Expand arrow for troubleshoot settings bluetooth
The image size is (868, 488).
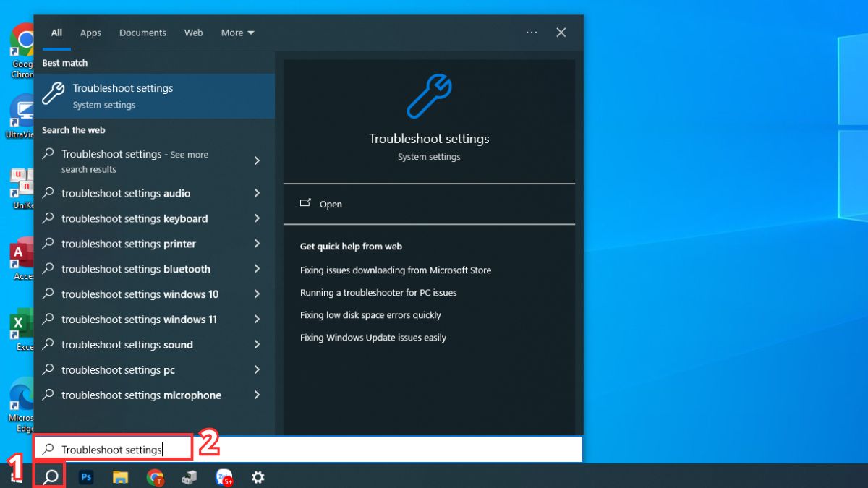click(257, 269)
